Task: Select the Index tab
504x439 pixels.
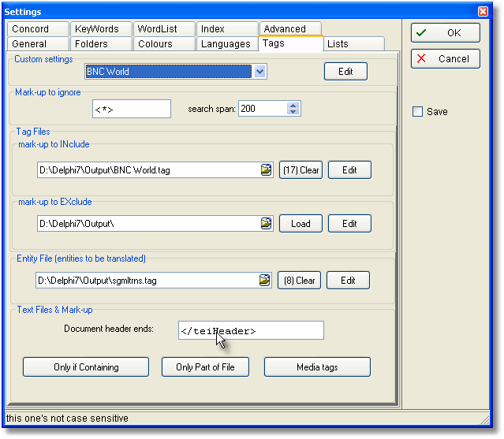Action: tap(227, 29)
